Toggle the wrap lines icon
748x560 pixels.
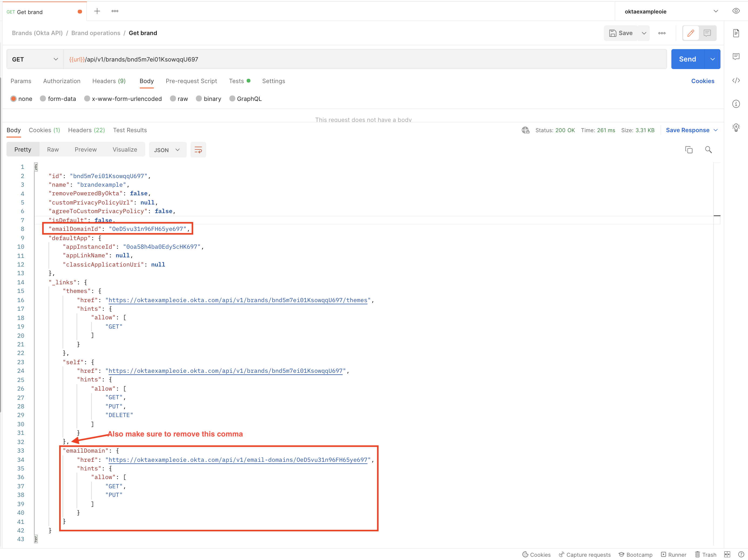point(198,150)
